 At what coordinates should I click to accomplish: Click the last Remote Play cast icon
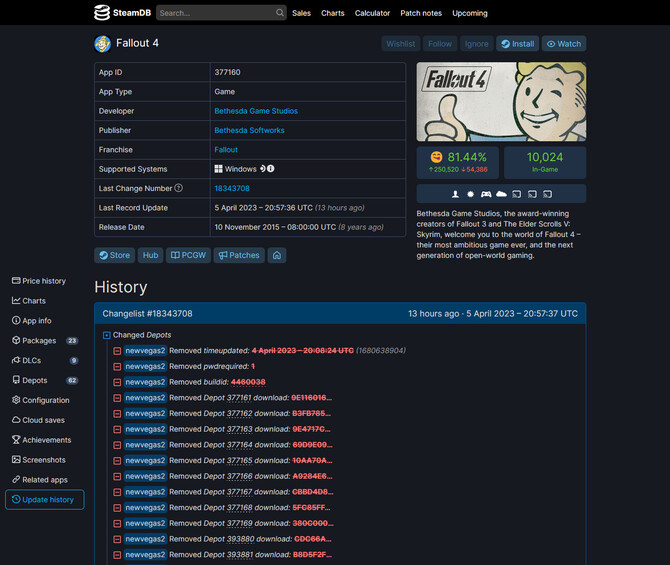547,194
